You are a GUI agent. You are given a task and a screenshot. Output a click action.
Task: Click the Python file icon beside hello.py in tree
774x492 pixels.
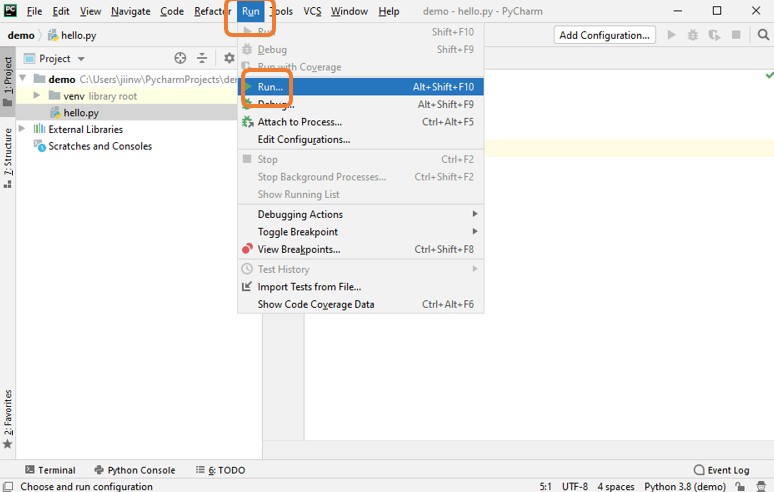pyautogui.click(x=55, y=113)
